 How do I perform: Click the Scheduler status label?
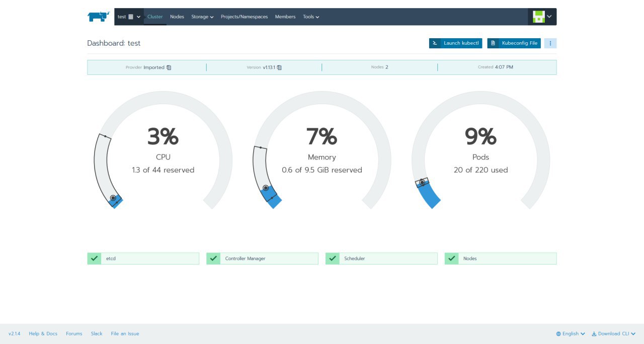tap(355, 259)
